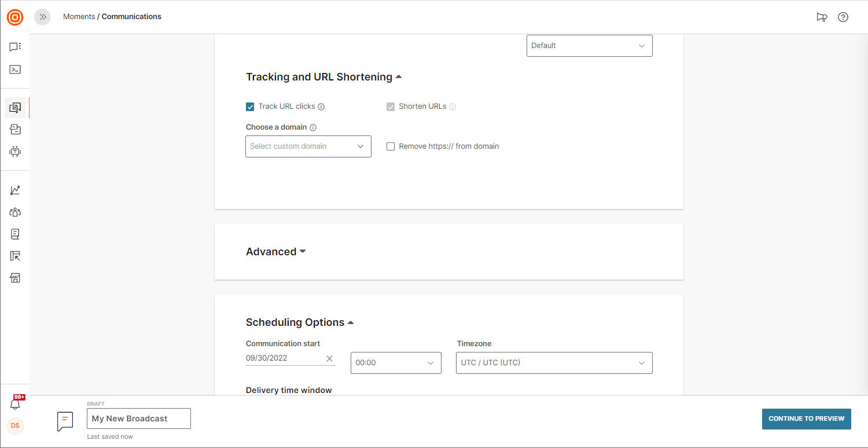The image size is (868, 448).
Task: Enable Remove https:// from domain
Action: click(391, 146)
